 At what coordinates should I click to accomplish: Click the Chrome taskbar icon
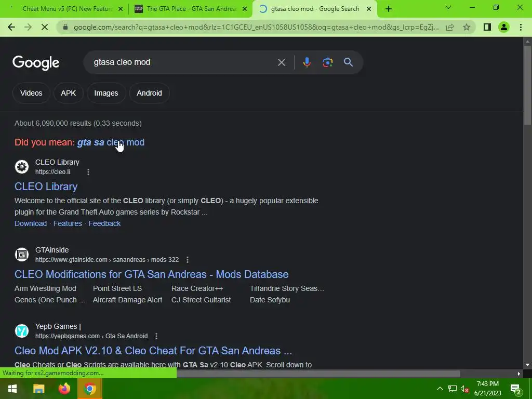[x=89, y=389]
